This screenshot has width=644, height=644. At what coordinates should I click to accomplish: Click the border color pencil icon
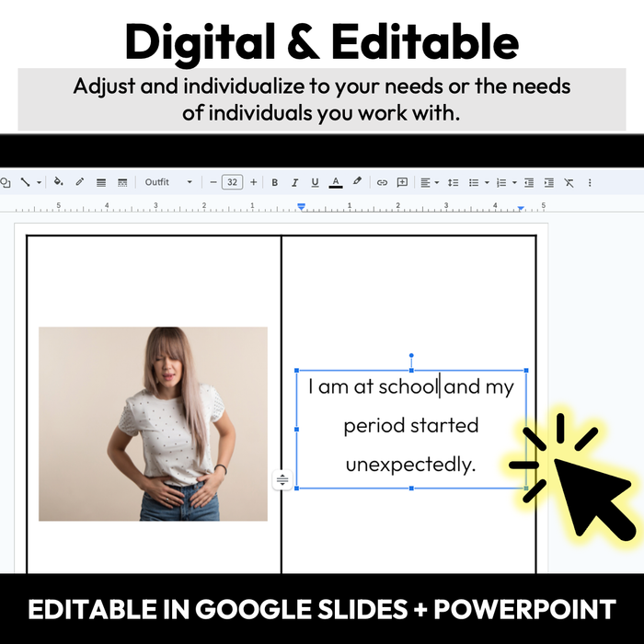tap(80, 182)
